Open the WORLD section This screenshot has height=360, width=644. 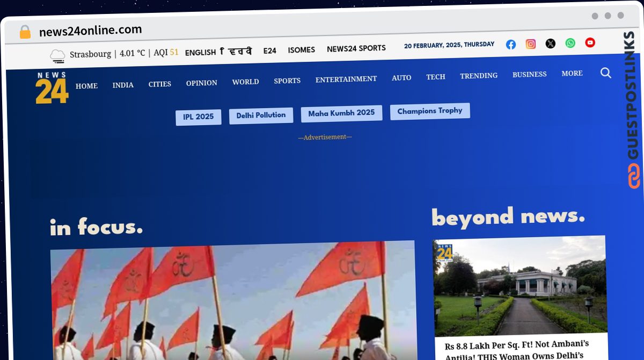coord(245,82)
